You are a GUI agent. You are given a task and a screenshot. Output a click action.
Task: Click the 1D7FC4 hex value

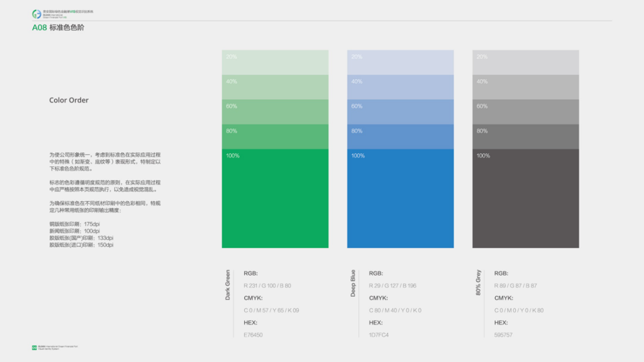point(379,335)
